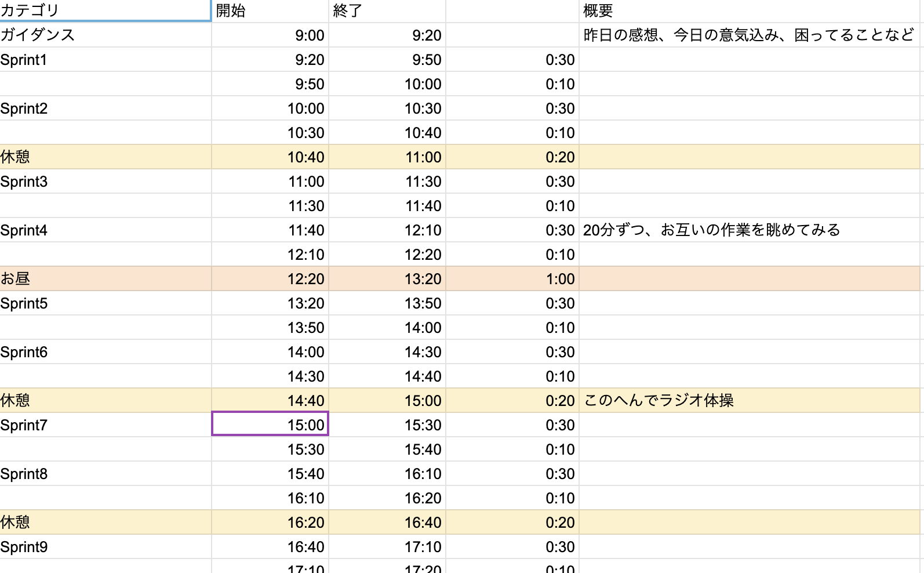The image size is (924, 573).
Task: Click the ガイダンス summary text cell
Action: pos(751,35)
